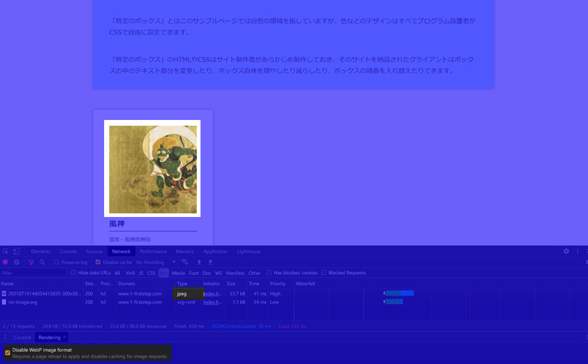Select the no-image.svg request row

coord(294,302)
